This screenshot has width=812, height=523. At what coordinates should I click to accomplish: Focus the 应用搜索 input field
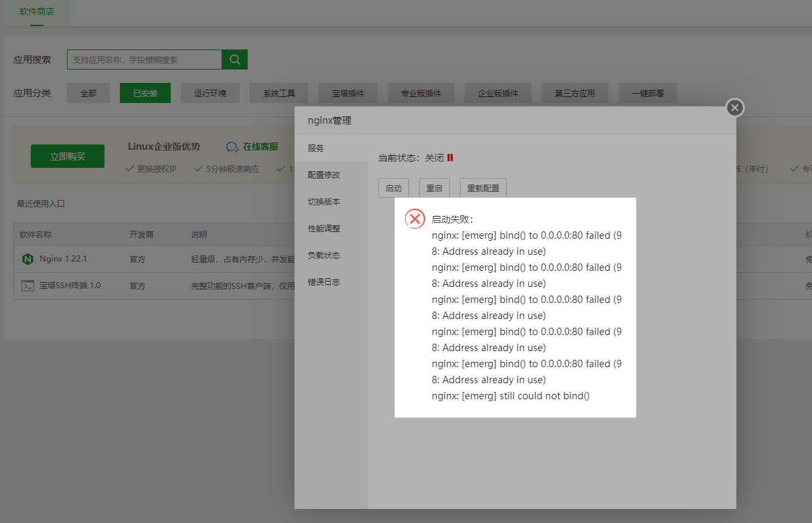[x=145, y=60]
